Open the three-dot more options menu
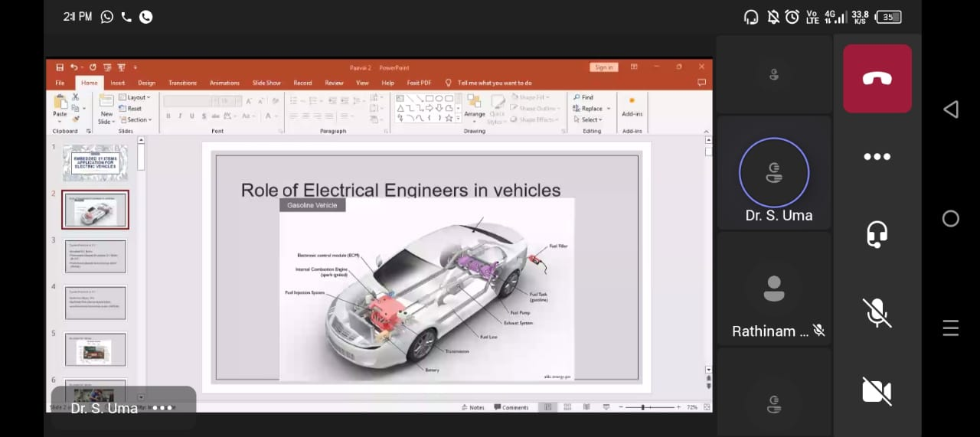Screen dimensions: 980x437 pos(877,157)
